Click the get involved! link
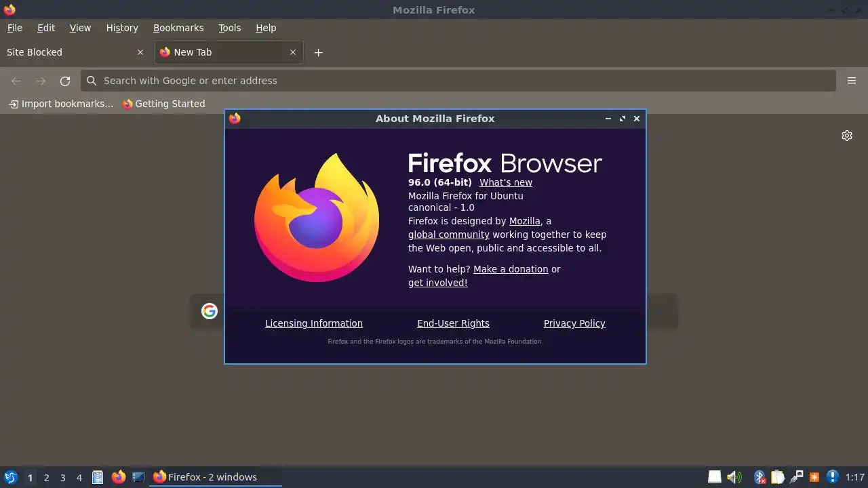The width and height of the screenshot is (868, 488). (x=438, y=283)
